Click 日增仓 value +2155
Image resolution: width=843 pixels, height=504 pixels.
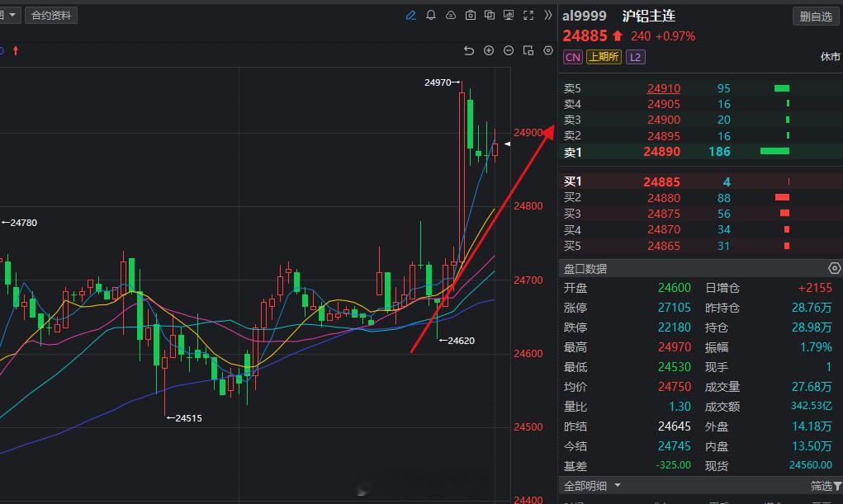pos(815,287)
